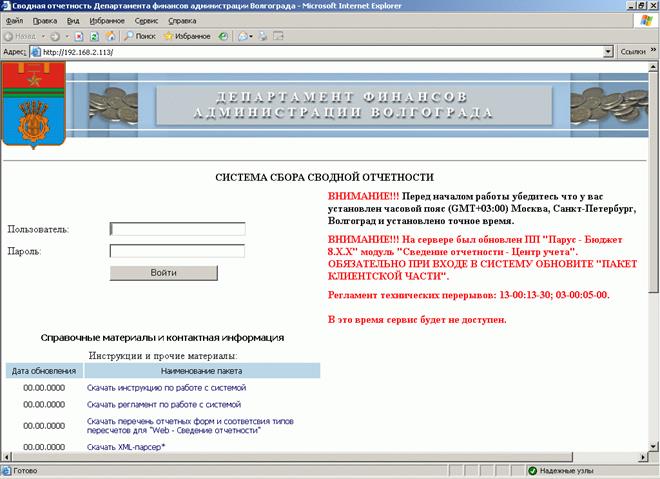
Task: Expand the Links (Ссылки) chevron
Action: (x=652, y=51)
